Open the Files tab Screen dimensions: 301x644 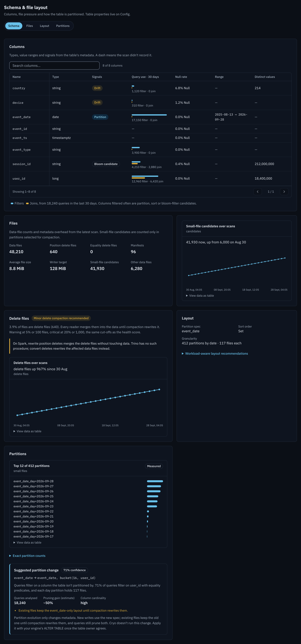(30, 26)
